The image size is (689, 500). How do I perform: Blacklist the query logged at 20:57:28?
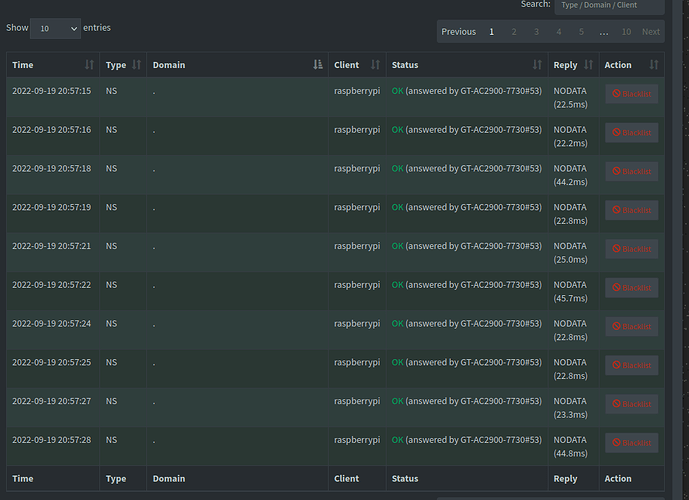631,443
